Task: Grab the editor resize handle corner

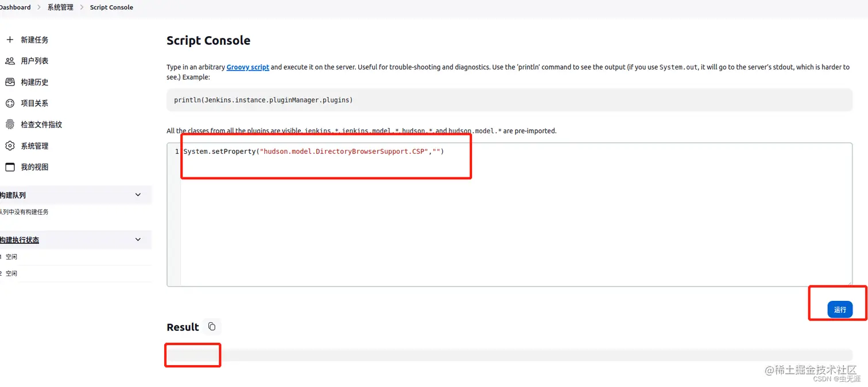Action: pyautogui.click(x=848, y=282)
